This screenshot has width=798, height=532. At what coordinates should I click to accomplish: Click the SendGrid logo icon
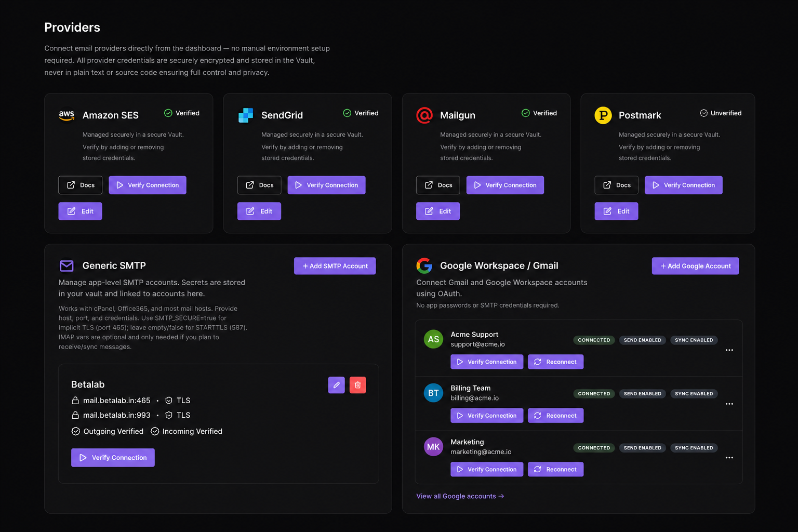click(246, 115)
